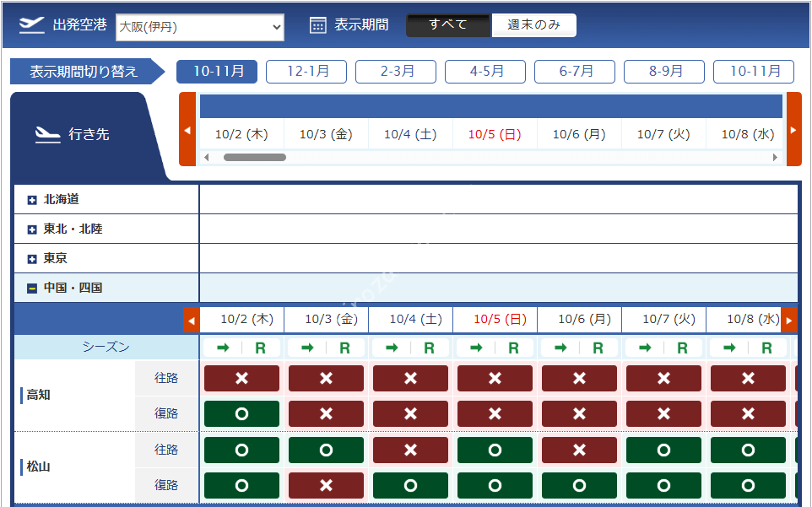
Task: Click the 10/4 (土) cell in 中国・四国 date row
Action: coord(411,319)
